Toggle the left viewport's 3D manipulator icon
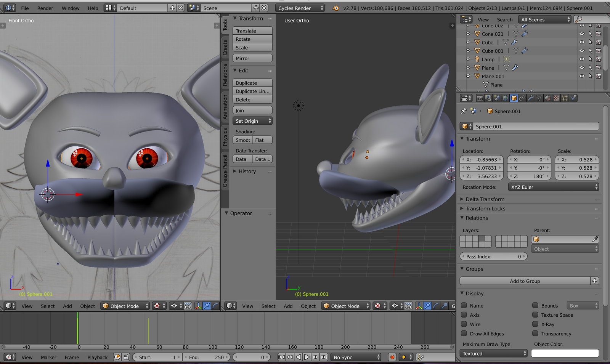This screenshot has width=610, height=364. tap(198, 306)
